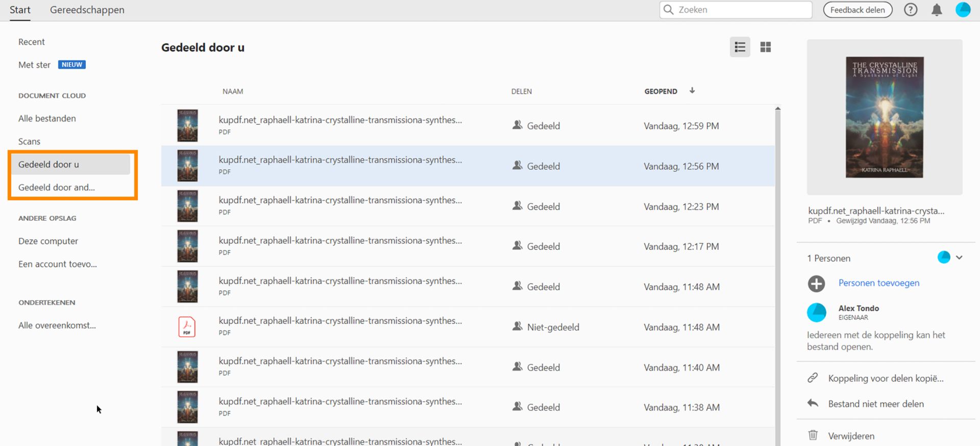Switch to grid thumbnail view
980x446 pixels.
(765, 48)
